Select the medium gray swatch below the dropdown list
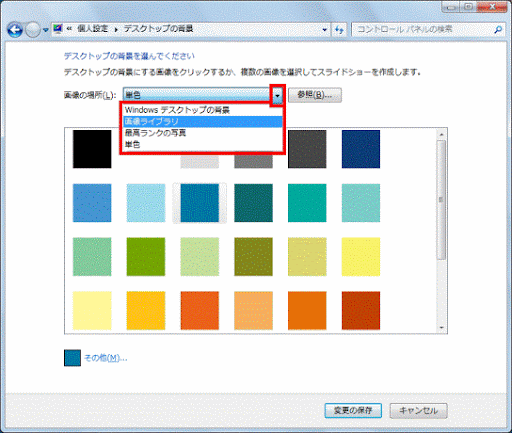This screenshot has width=512, height=433. click(253, 162)
